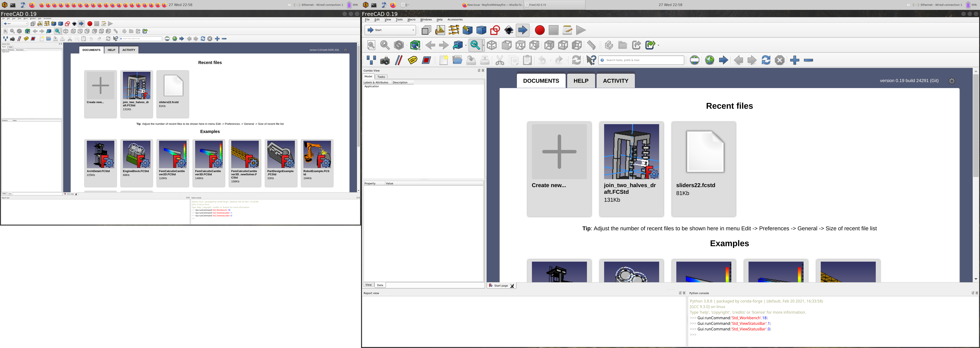This screenshot has width=980, height=348.
Task: Click the What's This cursor-question icon in larger window
Action: pos(591,60)
